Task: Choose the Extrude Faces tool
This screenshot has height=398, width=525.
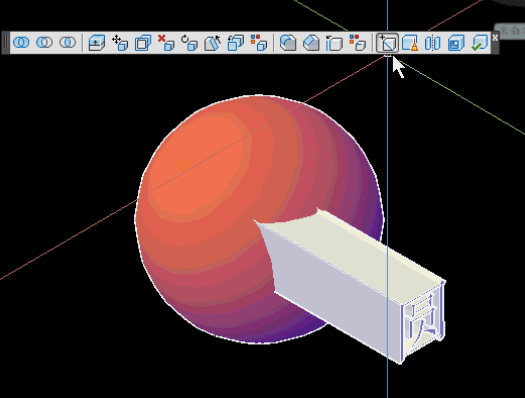Action: pyautogui.click(x=97, y=43)
